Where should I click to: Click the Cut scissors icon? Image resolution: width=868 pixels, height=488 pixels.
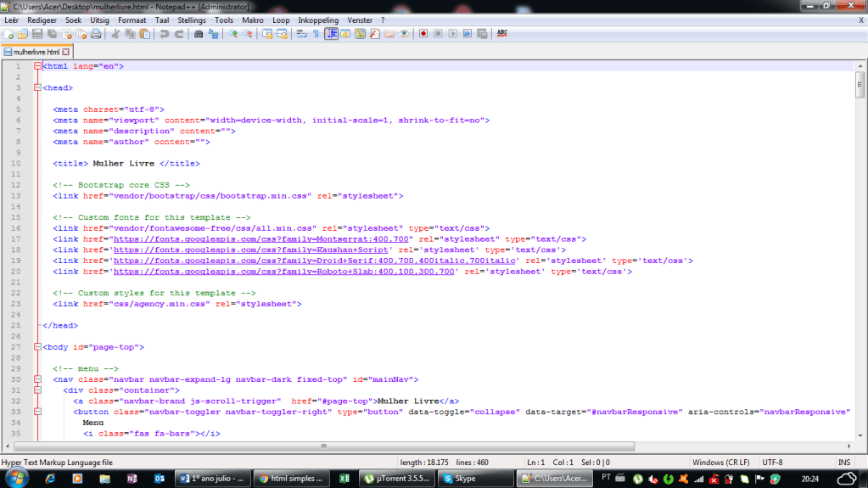point(115,34)
